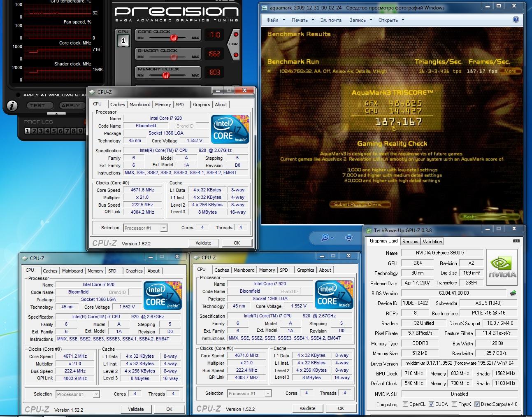This screenshot has width=532, height=417.
Task: Click Validate in bottom-middle CPU-Z window
Action: pos(307,408)
